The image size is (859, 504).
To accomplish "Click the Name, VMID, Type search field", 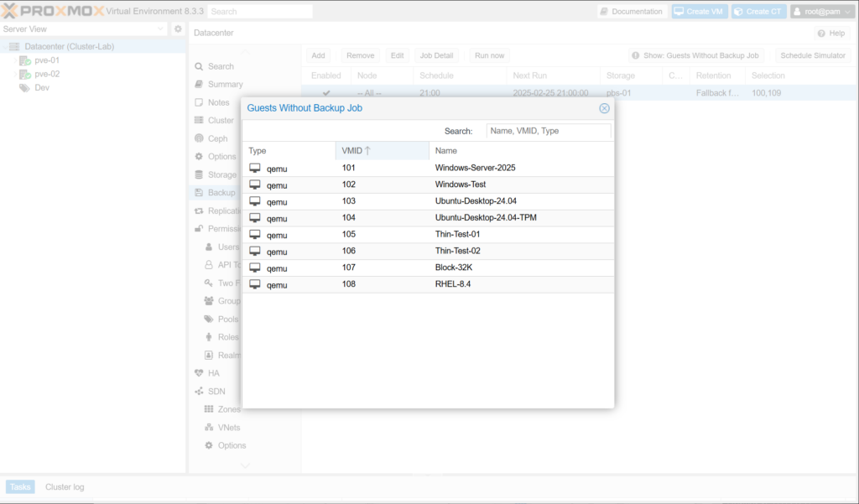I will [549, 131].
